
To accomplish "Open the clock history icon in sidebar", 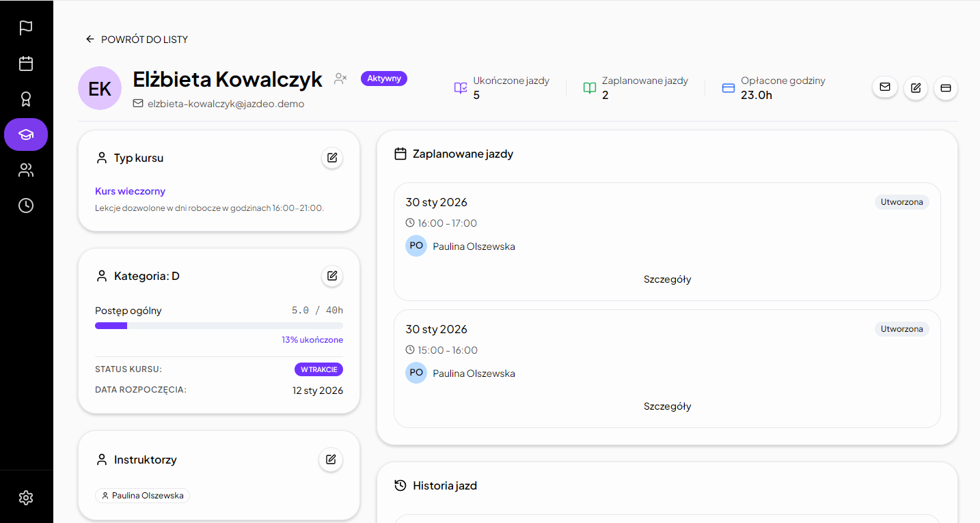I will pyautogui.click(x=26, y=205).
